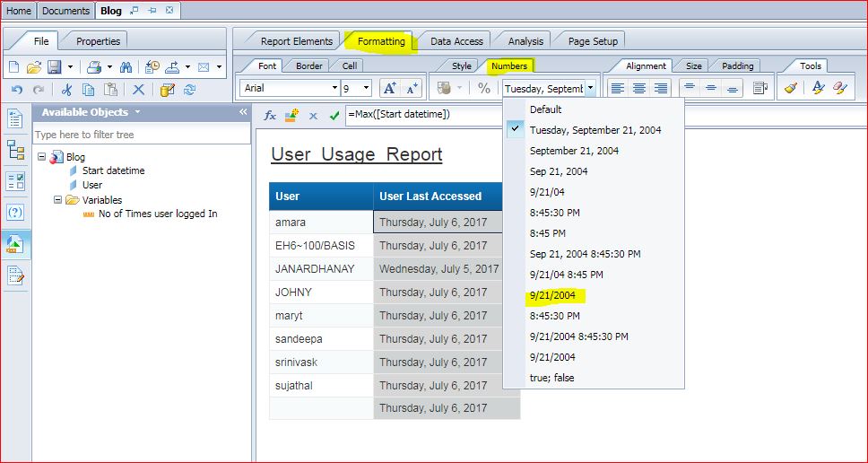The width and height of the screenshot is (868, 463).
Task: Create a new document with the blank page icon
Action: coord(14,67)
